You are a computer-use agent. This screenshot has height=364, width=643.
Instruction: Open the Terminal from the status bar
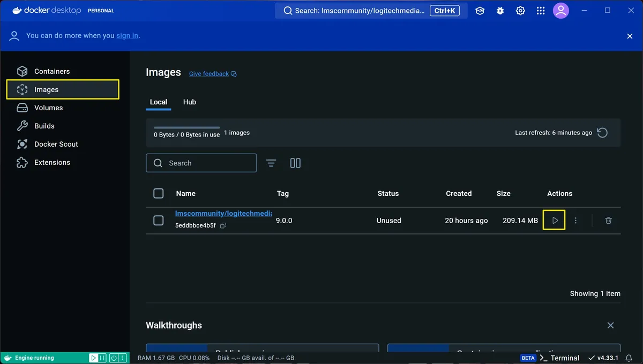click(559, 358)
